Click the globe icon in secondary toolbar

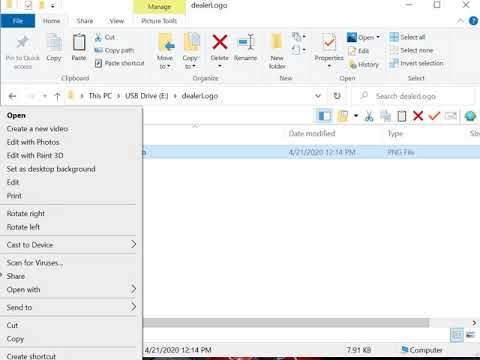tap(470, 116)
